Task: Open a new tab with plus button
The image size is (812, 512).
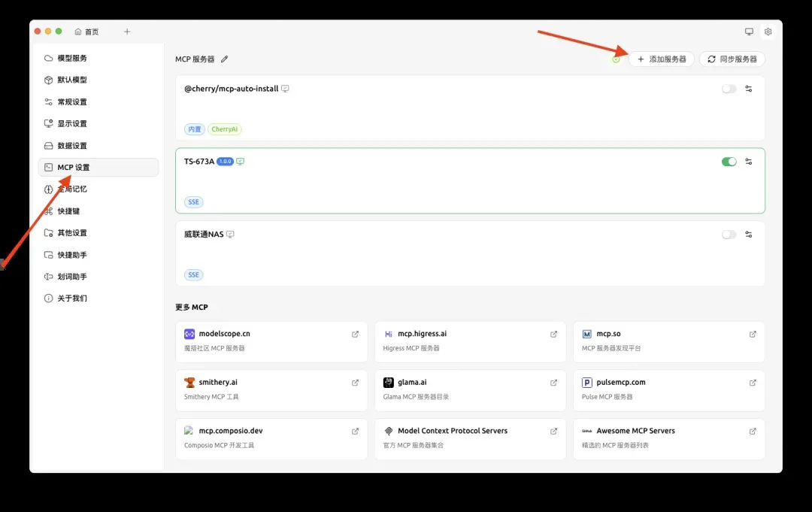Action: 127,32
